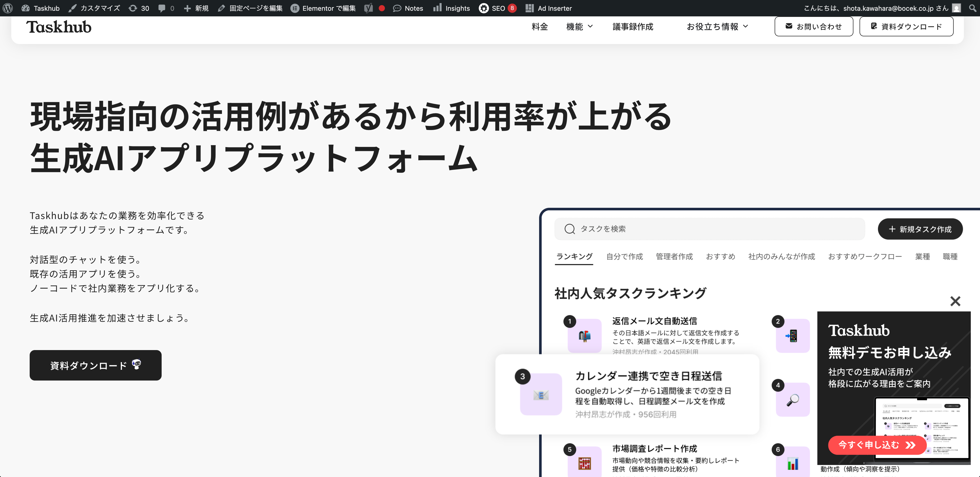980x477 pixels.
Task: Close the Taskhub demo popup banner
Action: [x=955, y=301]
